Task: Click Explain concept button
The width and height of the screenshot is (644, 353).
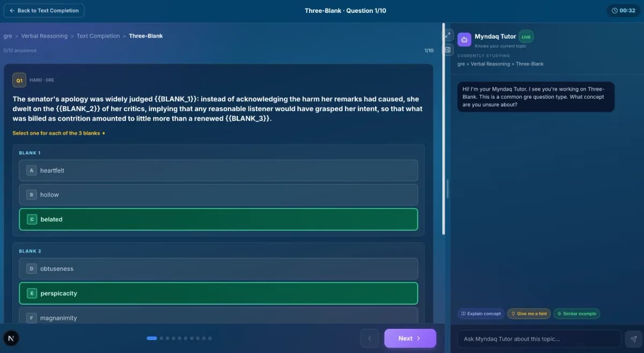Action: (x=481, y=314)
